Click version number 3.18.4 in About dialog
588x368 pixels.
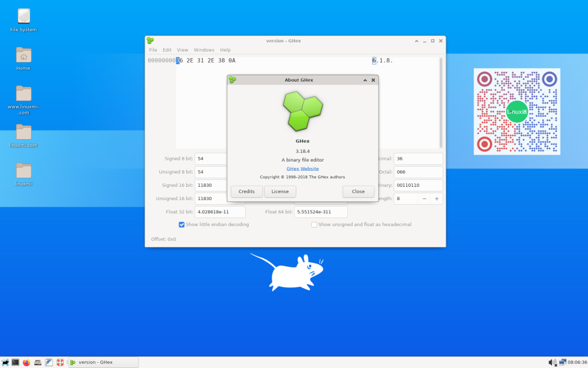(303, 151)
